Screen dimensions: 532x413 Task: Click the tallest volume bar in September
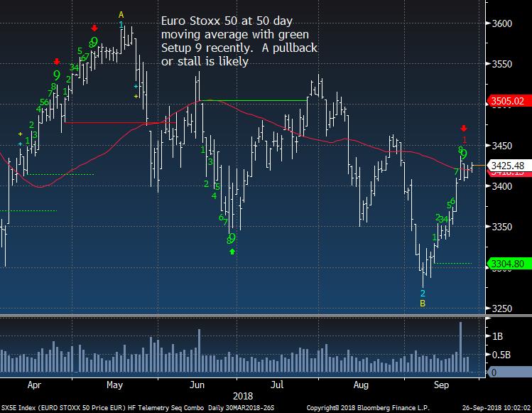click(x=461, y=347)
